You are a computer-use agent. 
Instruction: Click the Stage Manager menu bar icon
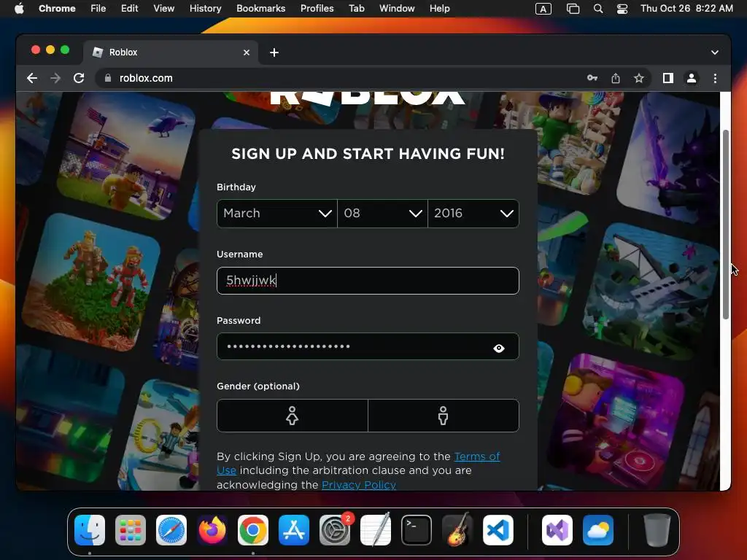coord(573,9)
